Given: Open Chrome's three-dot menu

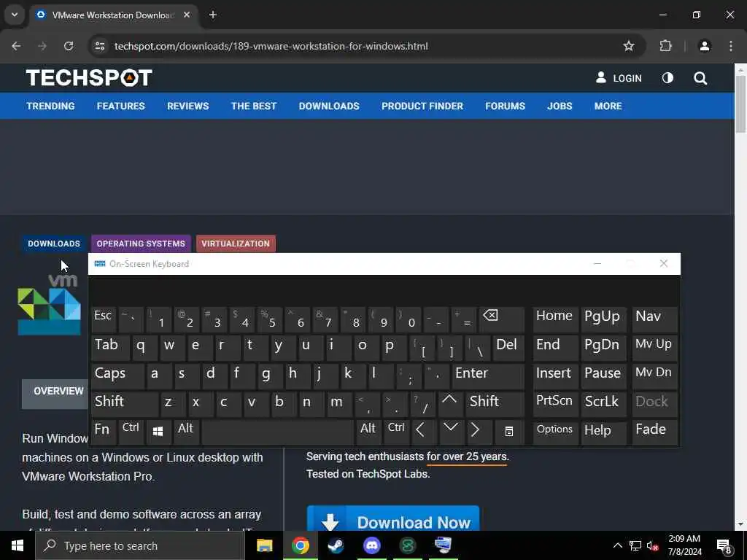Looking at the screenshot, I should [731, 46].
